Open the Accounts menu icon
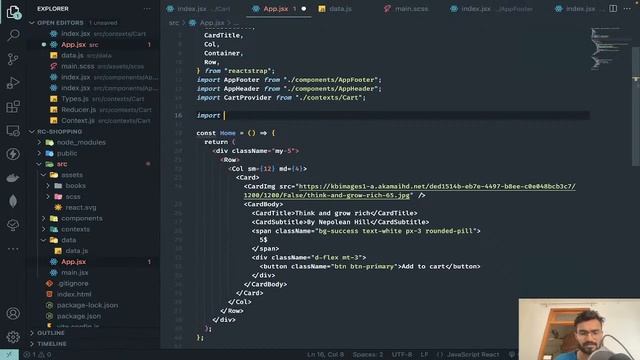This screenshot has height=360, width=640. 13,313
